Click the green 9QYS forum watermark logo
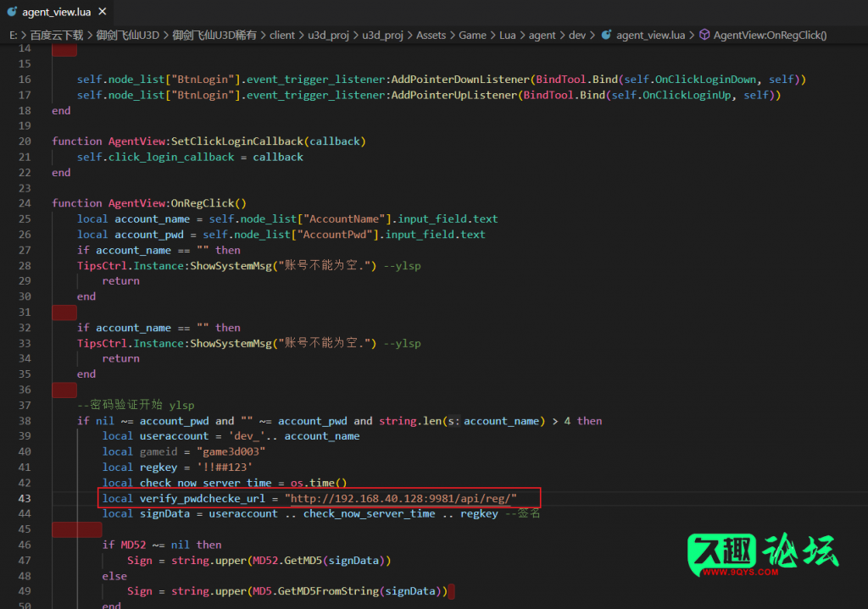 [x=762, y=556]
